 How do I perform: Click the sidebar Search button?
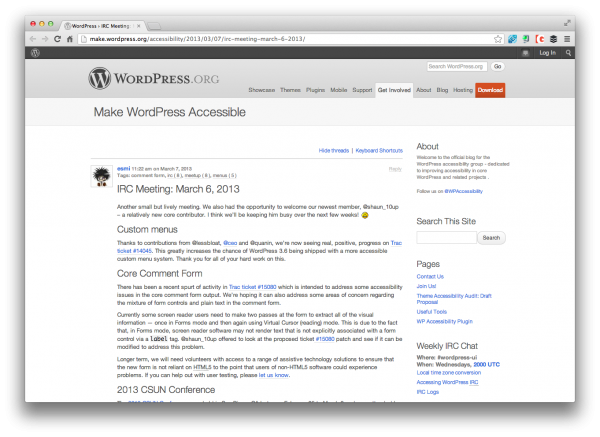(491, 238)
